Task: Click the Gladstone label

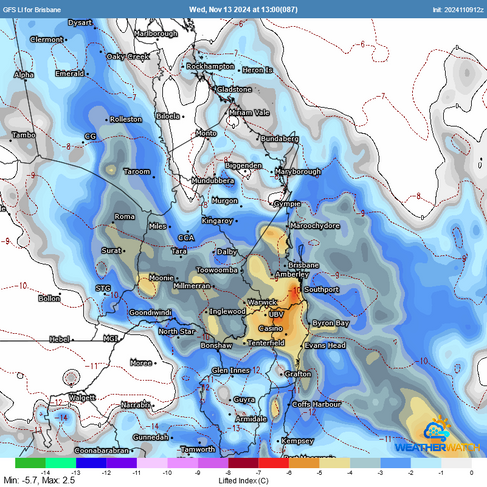Action: tap(234, 89)
